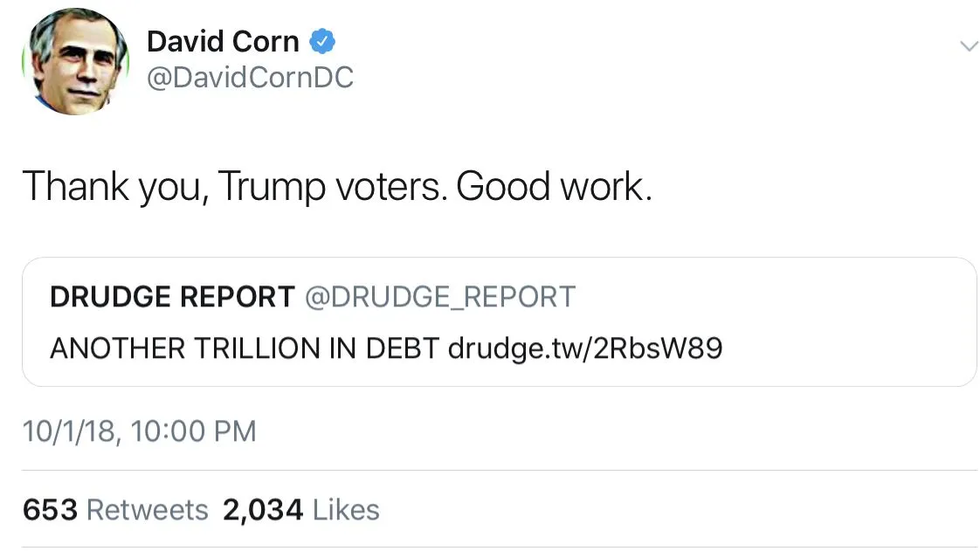Image resolution: width=980 pixels, height=551 pixels.
Task: Click the @DRUDGE_REPORT handle
Action: click(439, 297)
